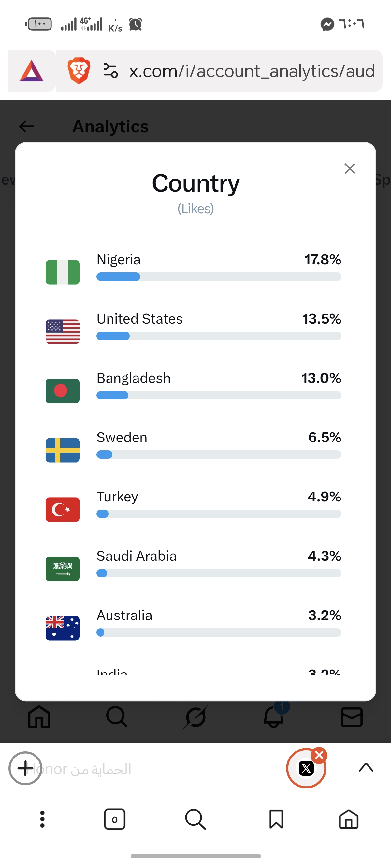
Task: Expand the bottom bar chevron
Action: pos(366,768)
